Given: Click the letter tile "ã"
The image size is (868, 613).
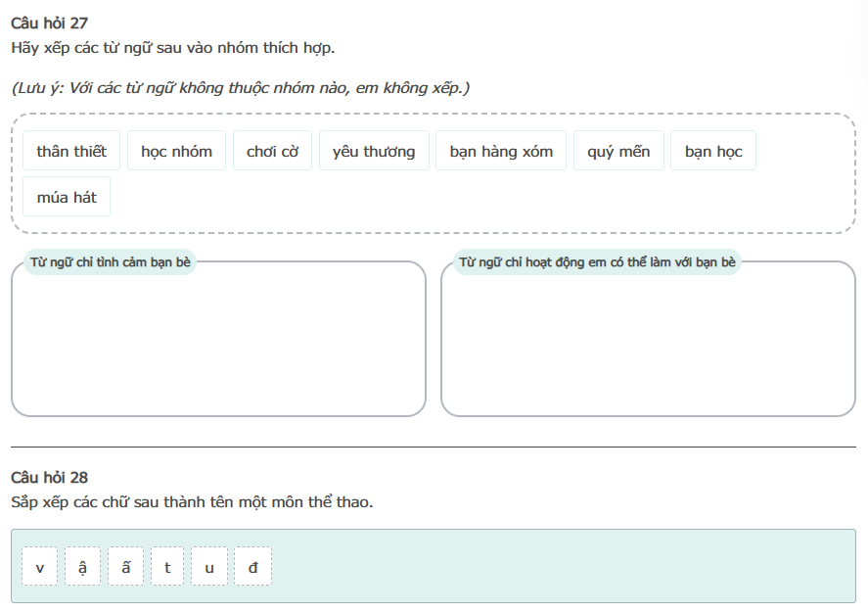Looking at the screenshot, I should coord(126,567).
